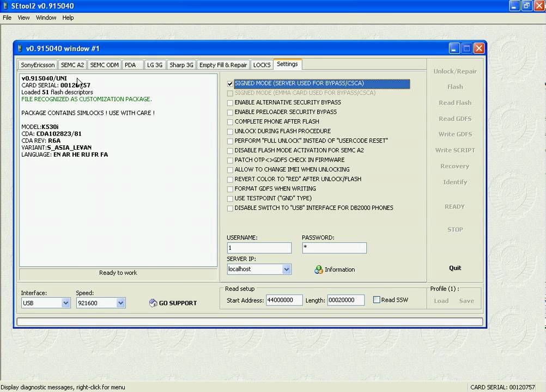Toggle SIGNED MODE (SERVER USED) checkbox

tap(230, 83)
